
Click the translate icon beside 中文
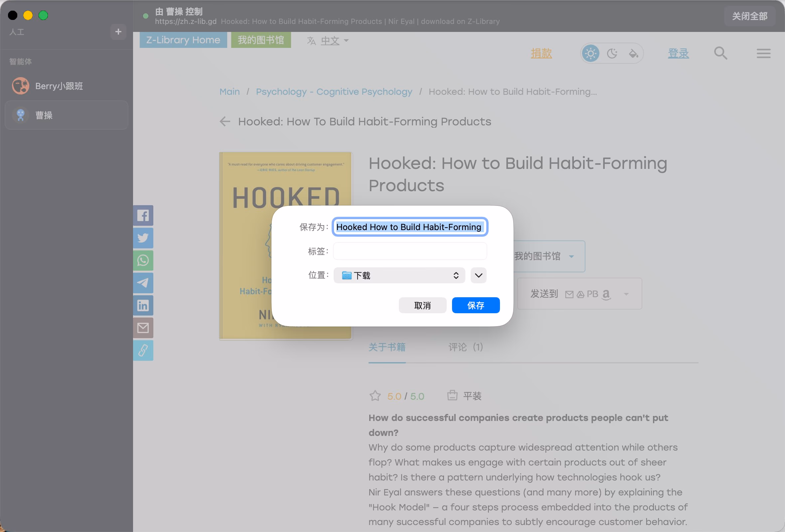pos(311,41)
